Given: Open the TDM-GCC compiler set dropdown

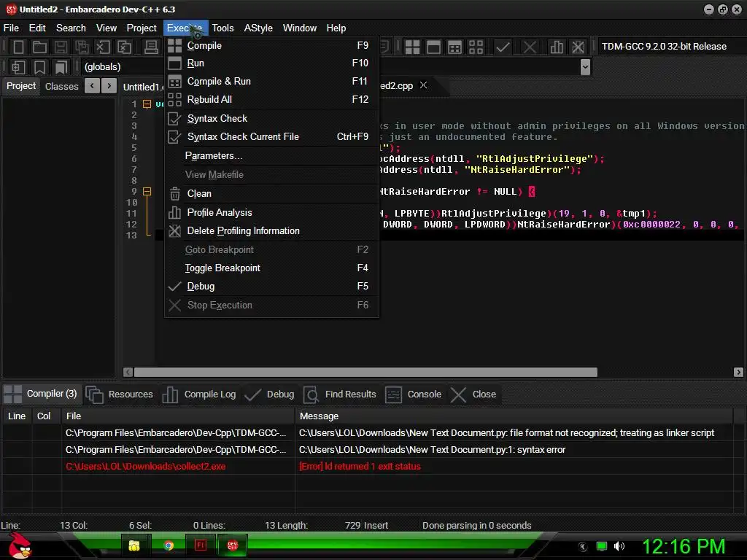Looking at the screenshot, I should pos(669,46).
